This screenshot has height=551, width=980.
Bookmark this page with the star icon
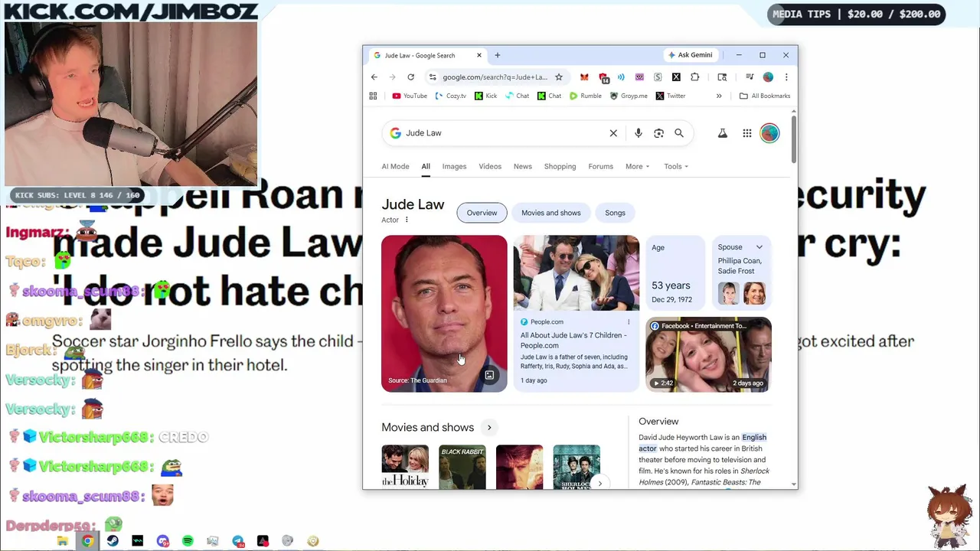point(559,77)
